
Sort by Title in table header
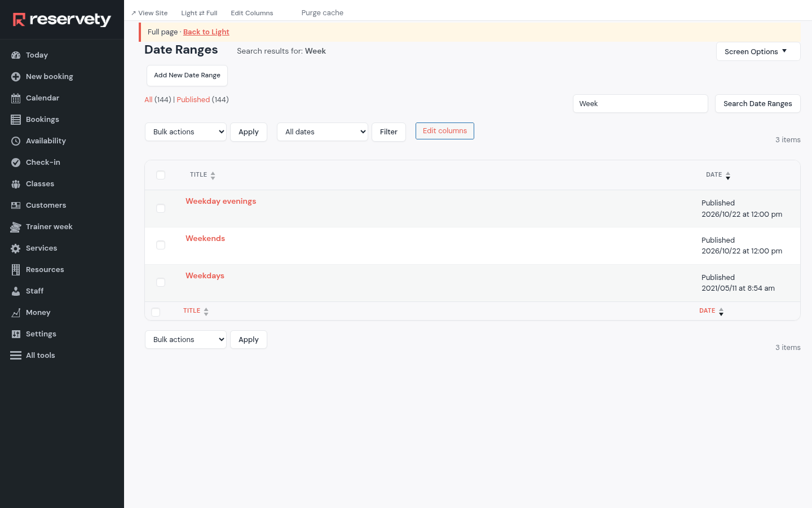click(202, 175)
